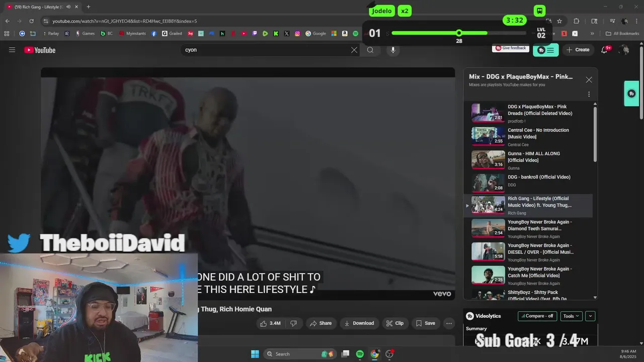Open the Grailed bookmark

[172, 34]
